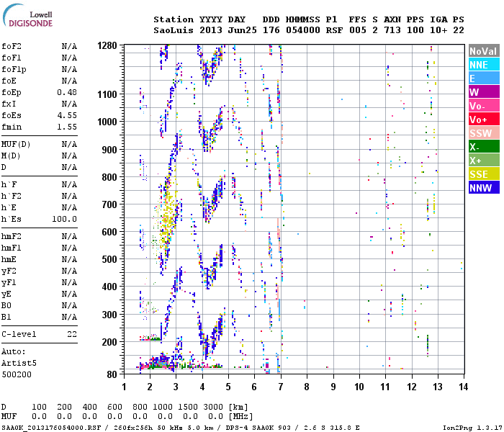The image size is (504, 432).
Task: Click the 1 MHz frequency axis label
Action: (x=124, y=387)
